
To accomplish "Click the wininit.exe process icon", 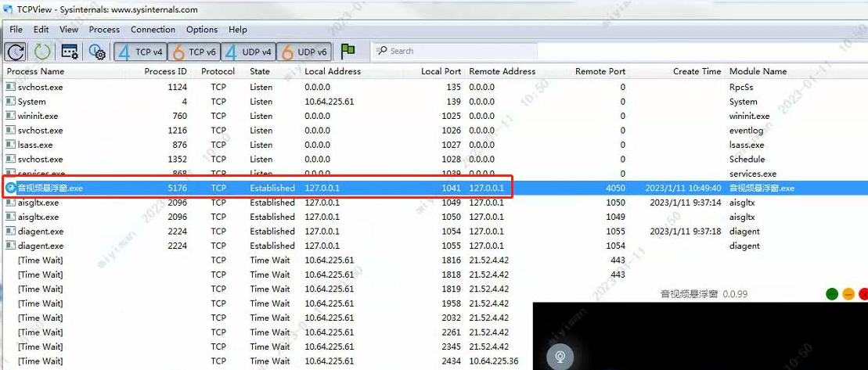I will 10,116.
